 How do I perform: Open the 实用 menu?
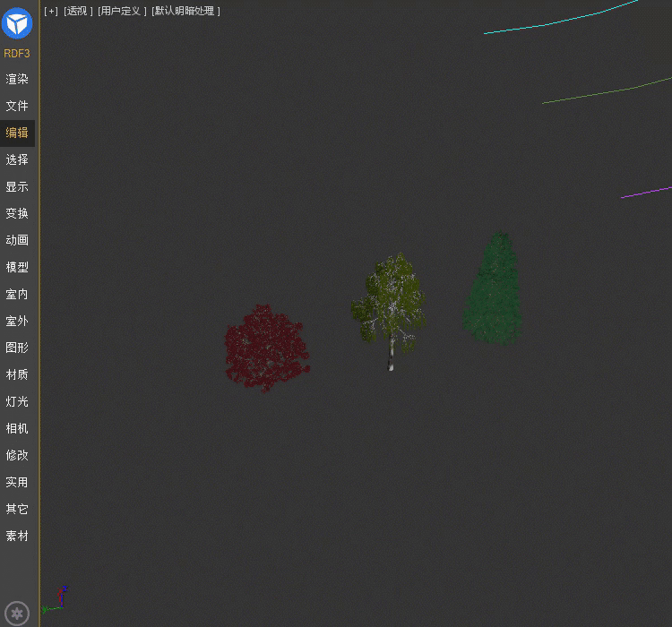(x=17, y=482)
